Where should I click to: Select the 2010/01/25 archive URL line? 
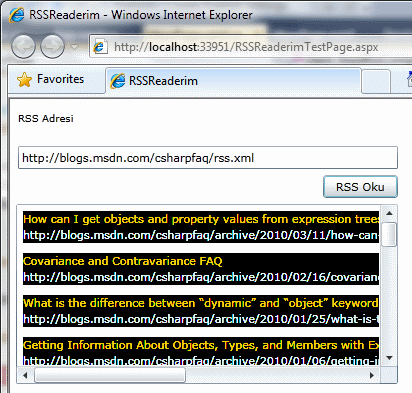click(201, 319)
